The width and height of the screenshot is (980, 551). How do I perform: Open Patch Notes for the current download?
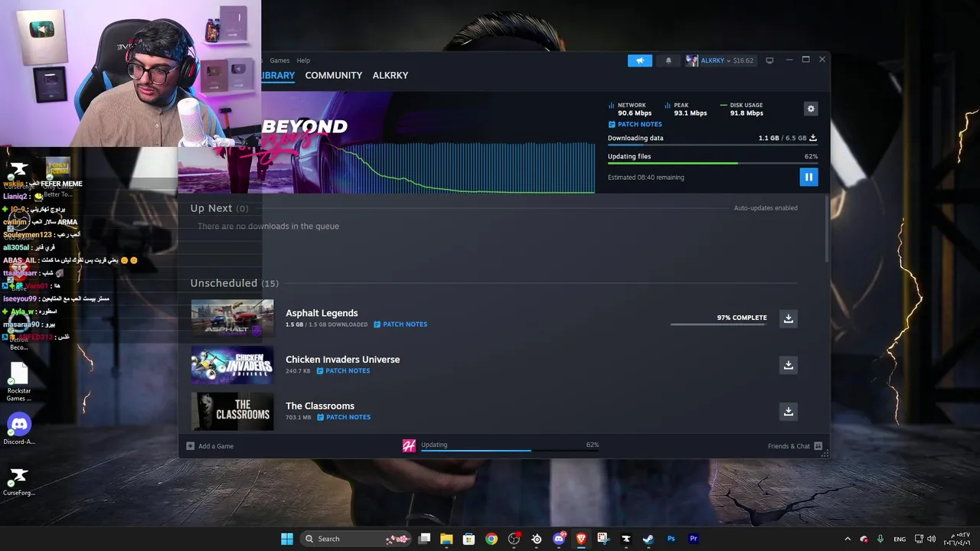[635, 124]
